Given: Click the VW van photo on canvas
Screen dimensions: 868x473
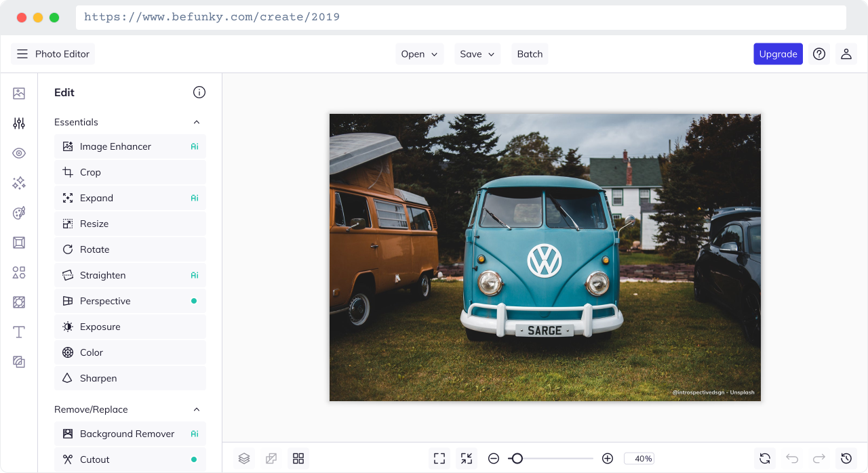Looking at the screenshot, I should point(545,258).
